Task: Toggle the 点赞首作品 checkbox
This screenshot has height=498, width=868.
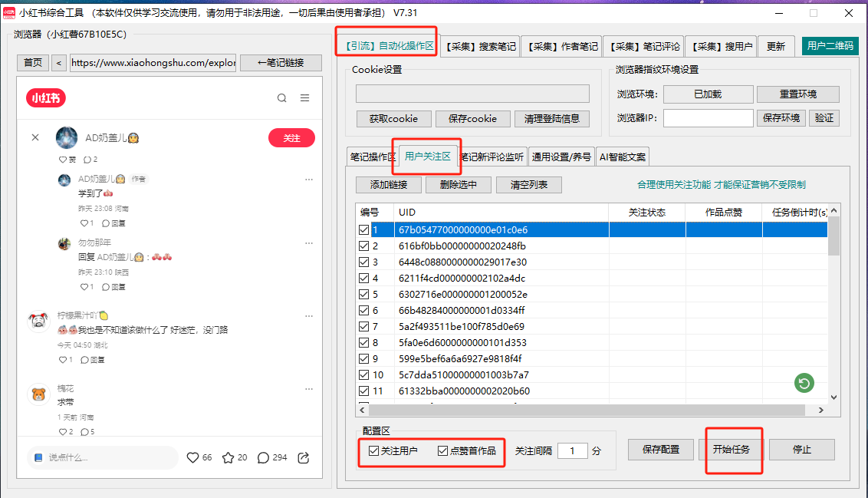Action: tap(443, 450)
